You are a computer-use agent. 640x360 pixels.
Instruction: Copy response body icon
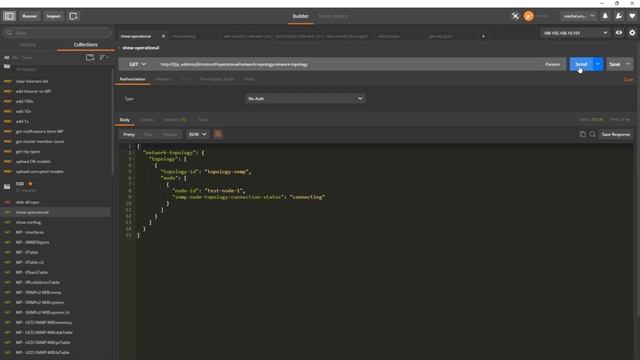pos(582,134)
